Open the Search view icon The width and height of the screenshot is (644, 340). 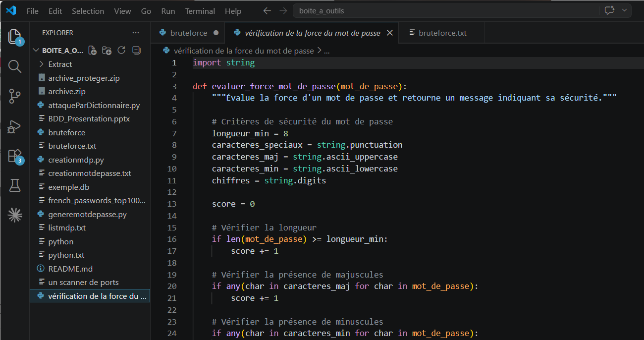[x=15, y=66]
